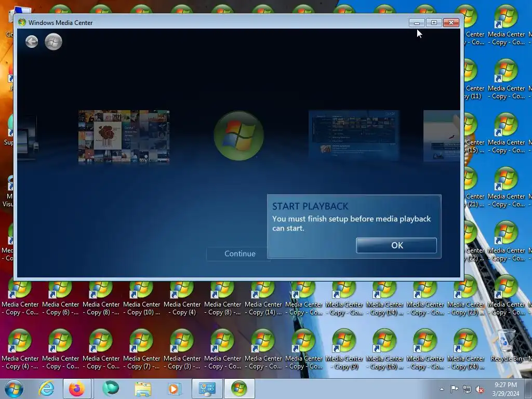Click the Continue button in Media Center
This screenshot has width=532, height=399.
point(240,254)
